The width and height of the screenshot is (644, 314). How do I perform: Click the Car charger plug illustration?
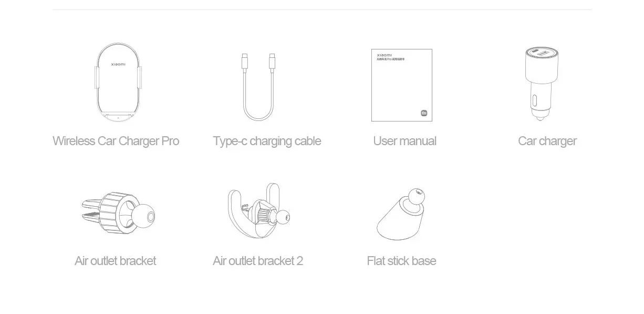coord(542,84)
